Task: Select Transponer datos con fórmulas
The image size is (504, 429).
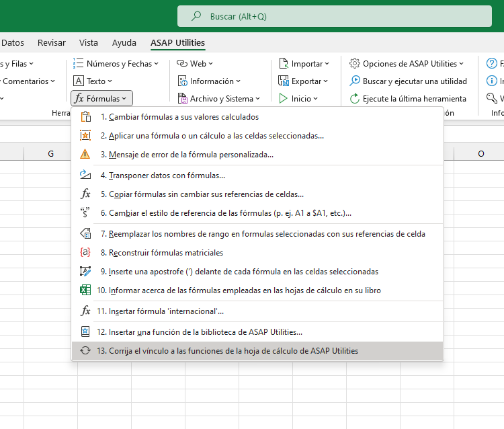Action: pyautogui.click(x=257, y=175)
